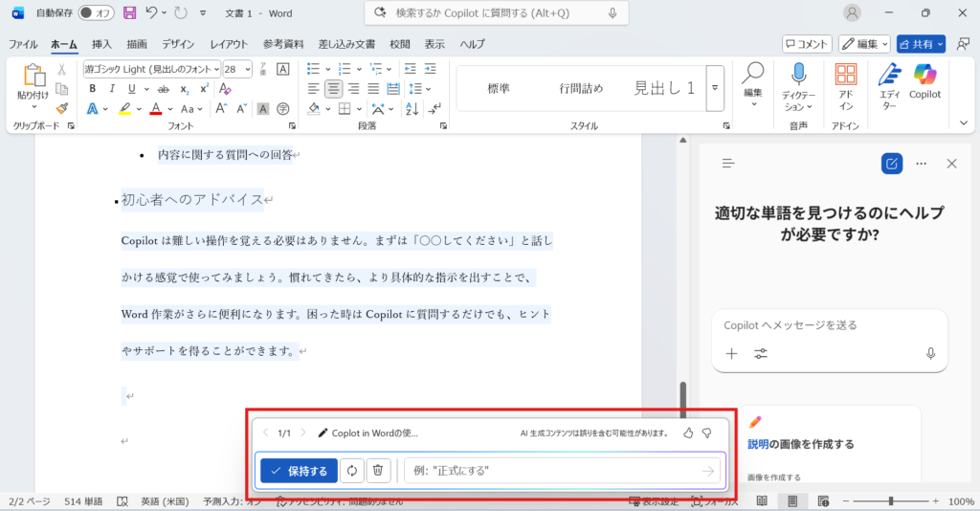Click the 保持する (Keep) button

pyautogui.click(x=298, y=470)
